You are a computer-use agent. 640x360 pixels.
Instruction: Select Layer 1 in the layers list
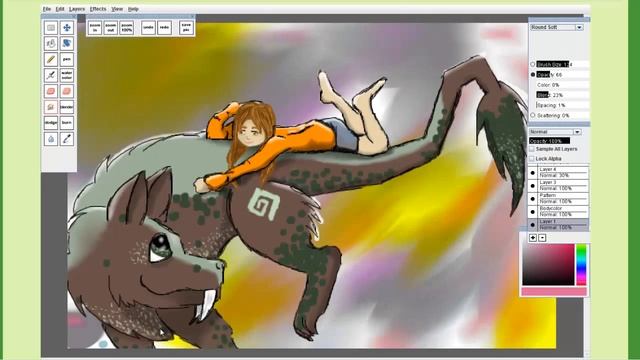pyautogui.click(x=563, y=224)
